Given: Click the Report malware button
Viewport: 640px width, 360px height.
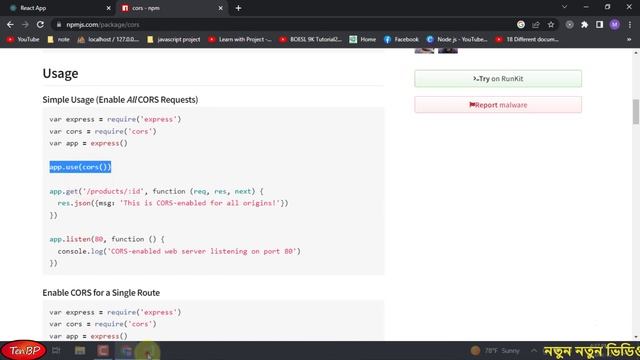Looking at the screenshot, I should click(x=498, y=105).
